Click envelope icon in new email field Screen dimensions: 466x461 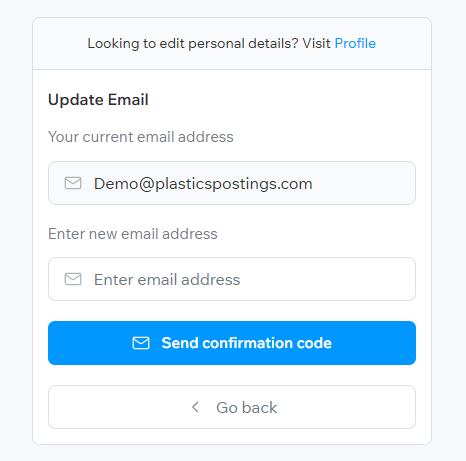tap(73, 279)
